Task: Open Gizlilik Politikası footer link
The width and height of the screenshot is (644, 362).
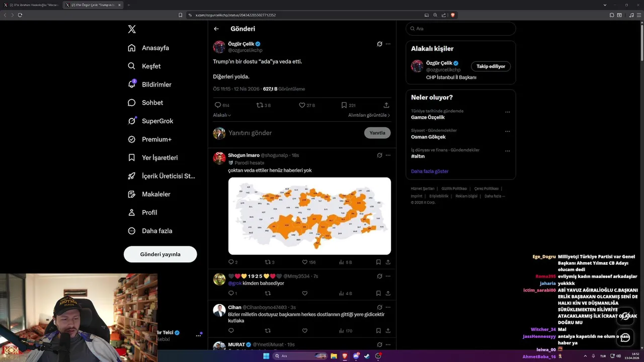Action: point(454,189)
